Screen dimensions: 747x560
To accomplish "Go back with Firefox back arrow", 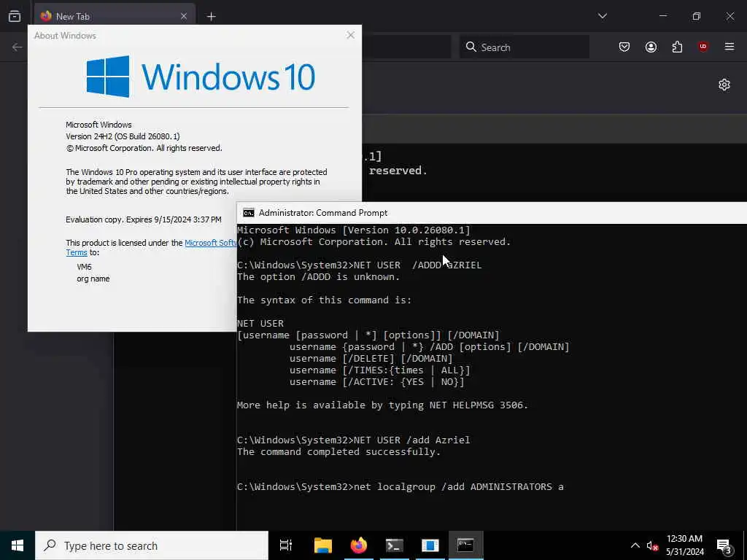I will 18,47.
